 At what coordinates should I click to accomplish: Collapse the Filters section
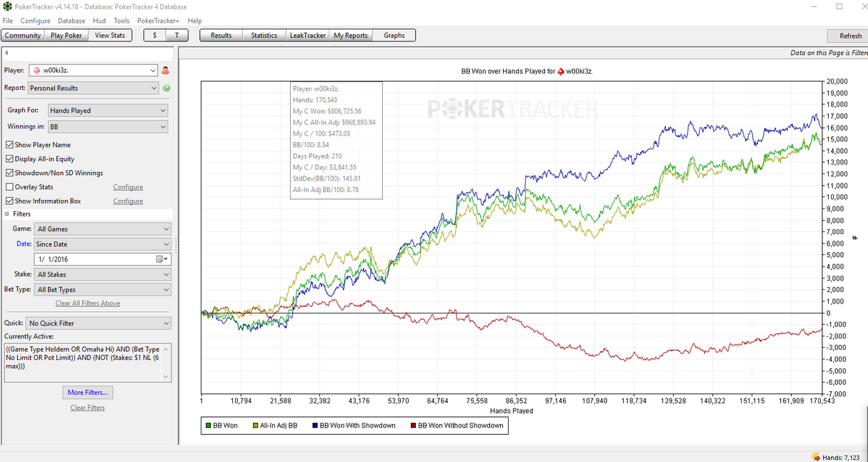(7, 214)
